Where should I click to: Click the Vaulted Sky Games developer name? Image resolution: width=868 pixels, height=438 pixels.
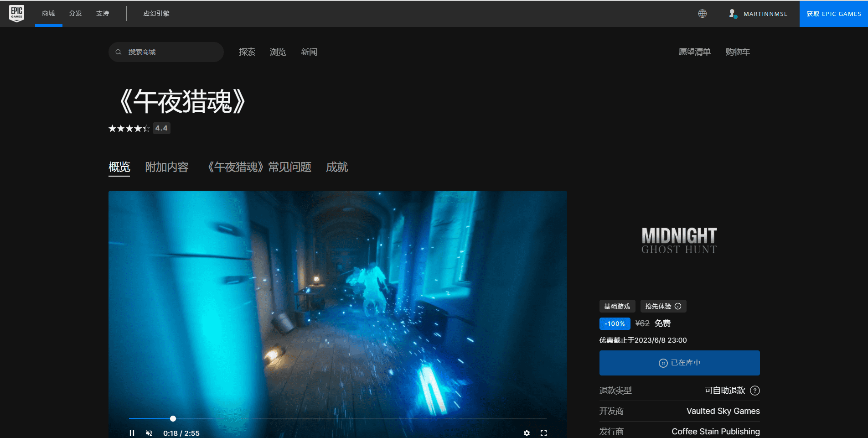723,411
